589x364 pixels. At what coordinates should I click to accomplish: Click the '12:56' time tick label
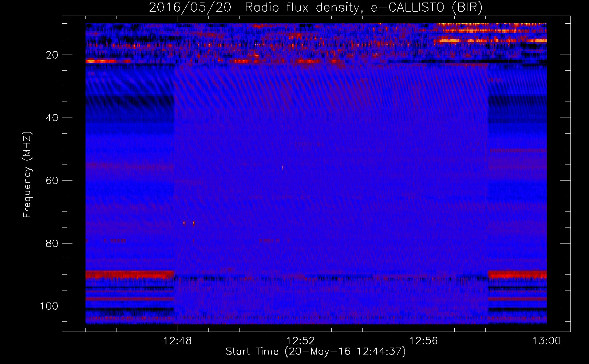424,341
